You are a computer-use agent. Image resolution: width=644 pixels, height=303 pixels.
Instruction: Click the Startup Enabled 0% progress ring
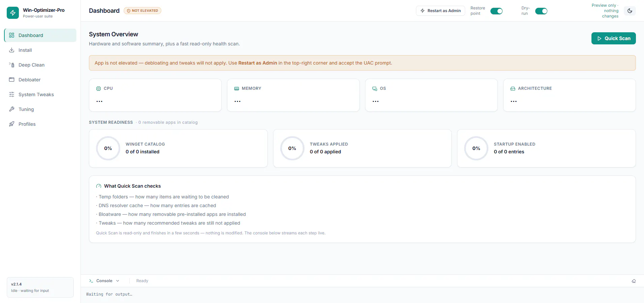[476, 148]
